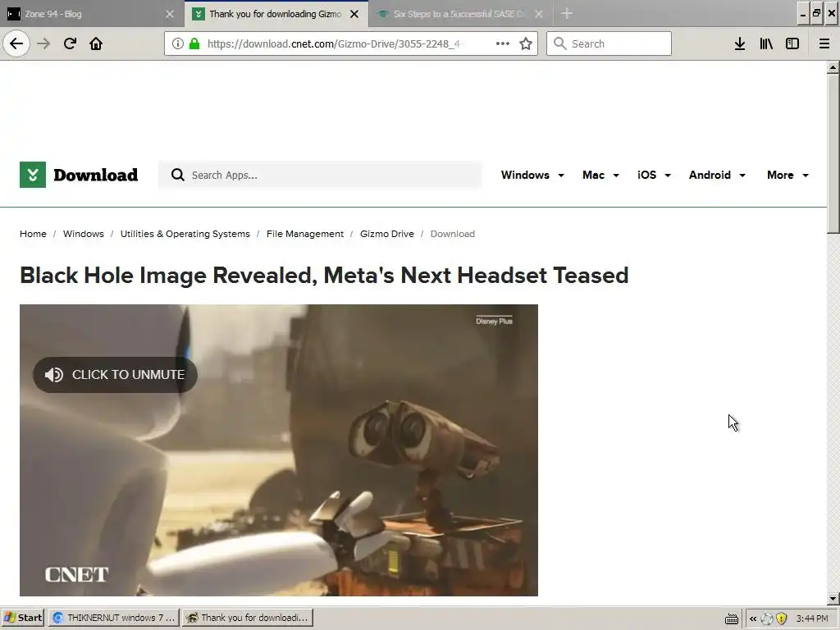Reload the current page
Screen dimensions: 840x630
[70, 43]
